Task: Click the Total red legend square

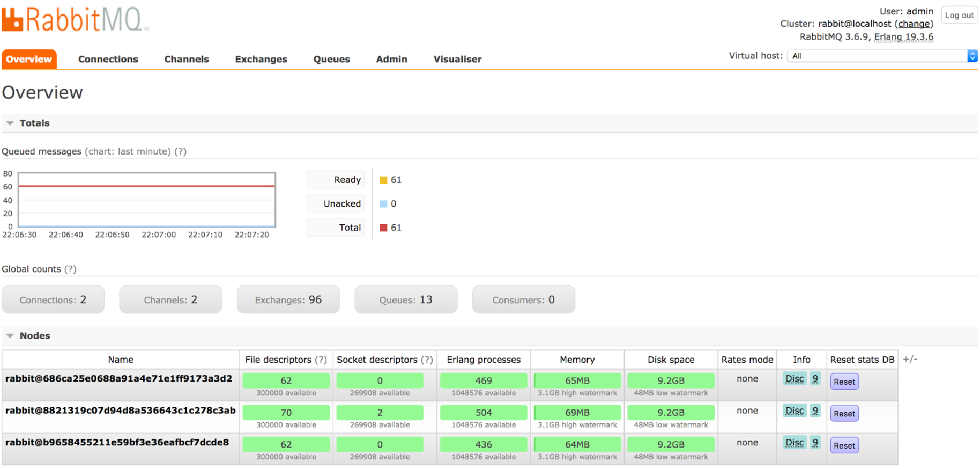Action: pyautogui.click(x=383, y=228)
